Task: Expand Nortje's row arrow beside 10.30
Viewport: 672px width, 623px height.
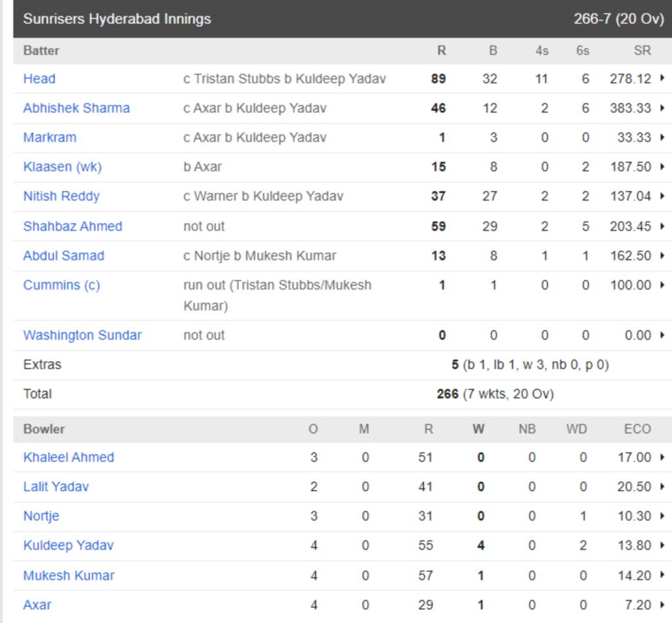Action: 662,516
